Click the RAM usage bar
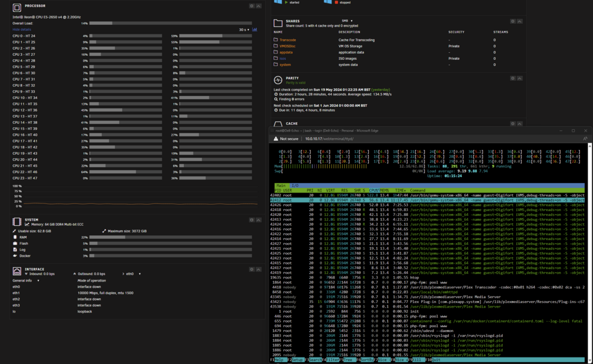The width and height of the screenshot is (593, 364). (171, 237)
